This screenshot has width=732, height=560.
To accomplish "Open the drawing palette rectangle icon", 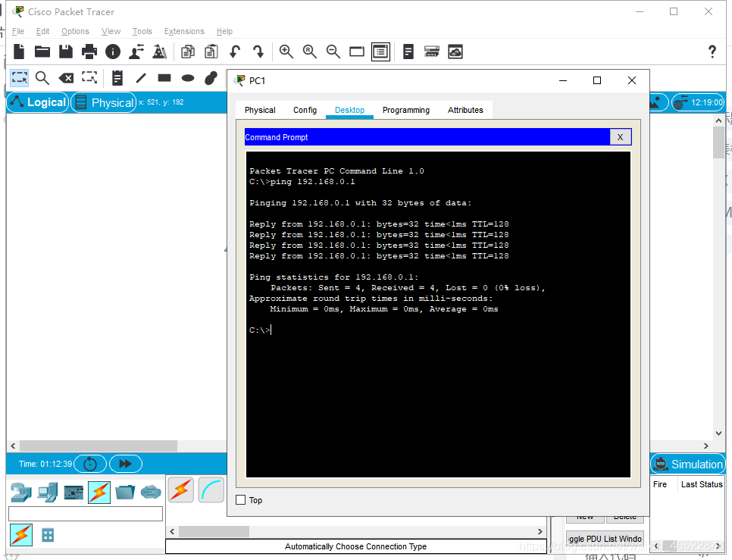I will tap(357, 52).
